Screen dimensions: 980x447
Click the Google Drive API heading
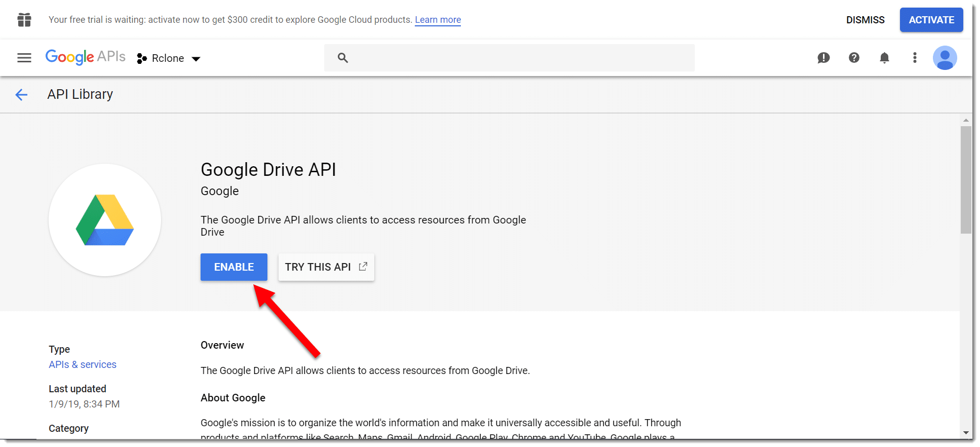pyautogui.click(x=268, y=170)
